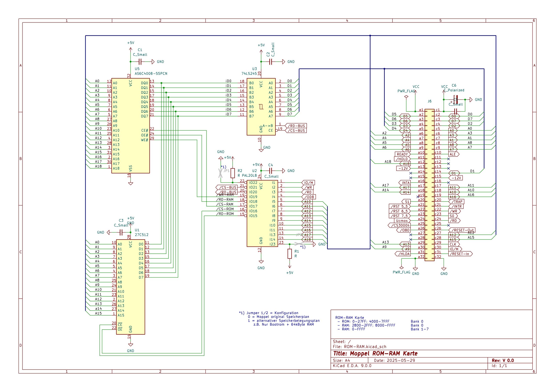555x392 pixels.
Task: Click the 'File: ROM-RAM.kicad_sch' field
Action: [x=359, y=347]
